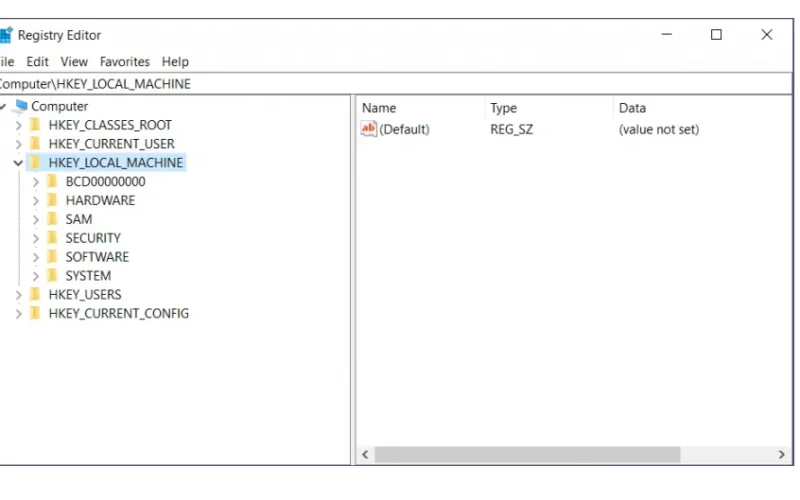Click the HKEY_CURRENT_USER folder icon
Image resolution: width=800 pixels, height=500 pixels.
tap(35, 144)
